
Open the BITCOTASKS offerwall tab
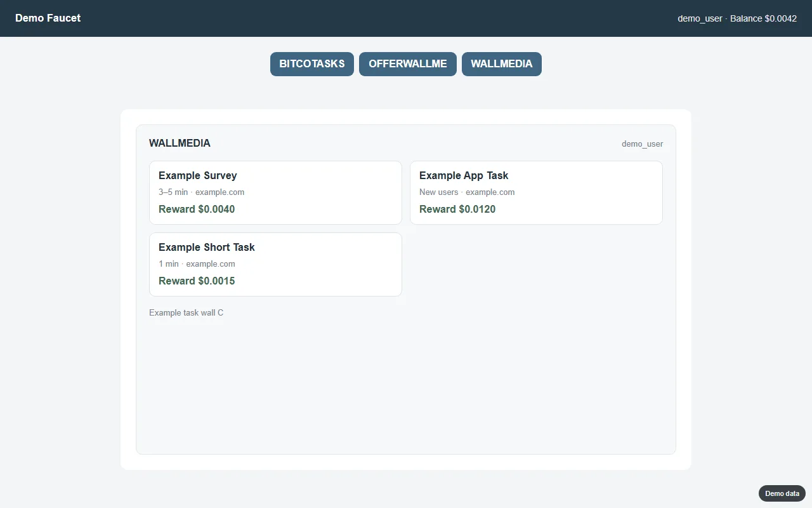[312, 64]
